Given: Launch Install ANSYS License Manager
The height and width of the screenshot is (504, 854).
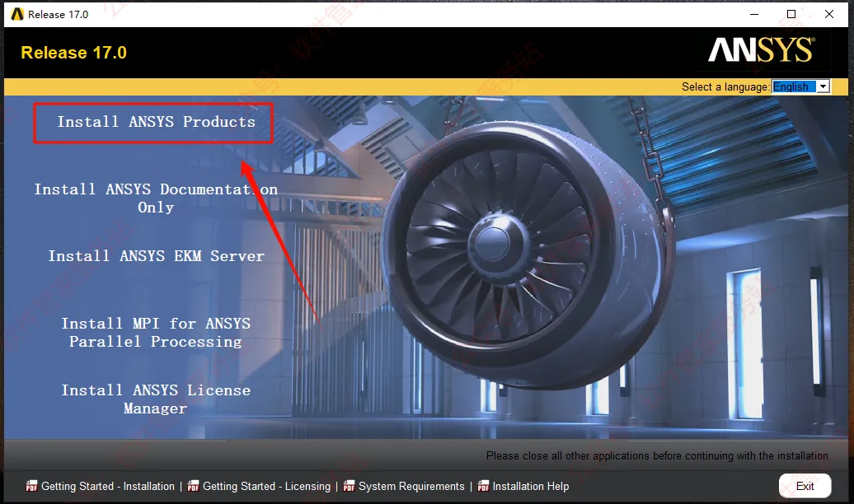Looking at the screenshot, I should pyautogui.click(x=156, y=399).
